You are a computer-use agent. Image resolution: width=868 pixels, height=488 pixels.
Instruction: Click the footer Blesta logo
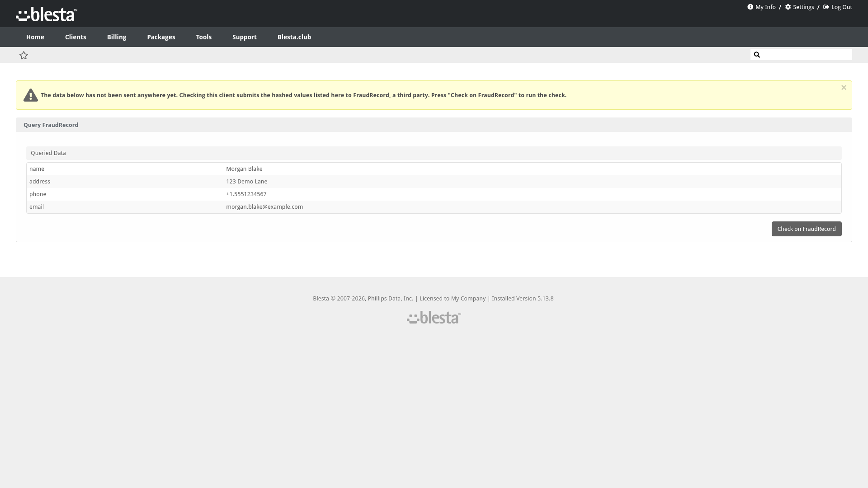434,318
